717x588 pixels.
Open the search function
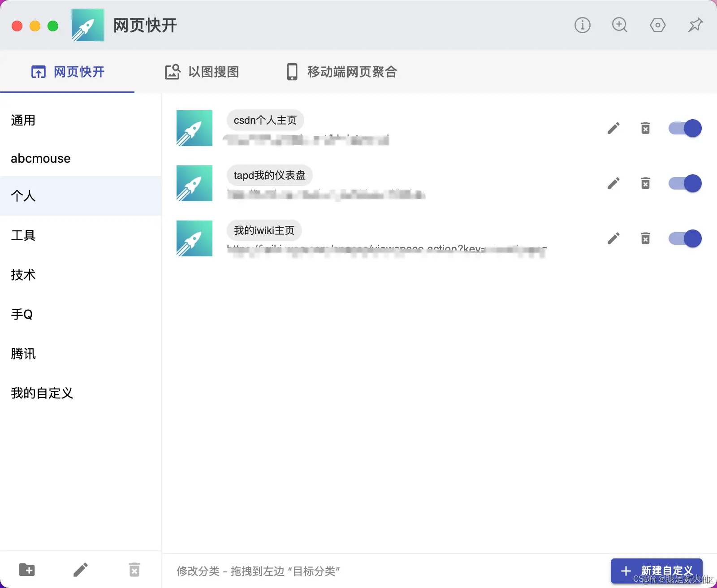[619, 26]
